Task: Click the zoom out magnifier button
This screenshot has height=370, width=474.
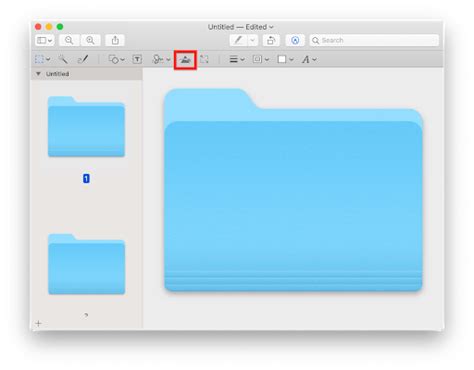Action: 69,40
